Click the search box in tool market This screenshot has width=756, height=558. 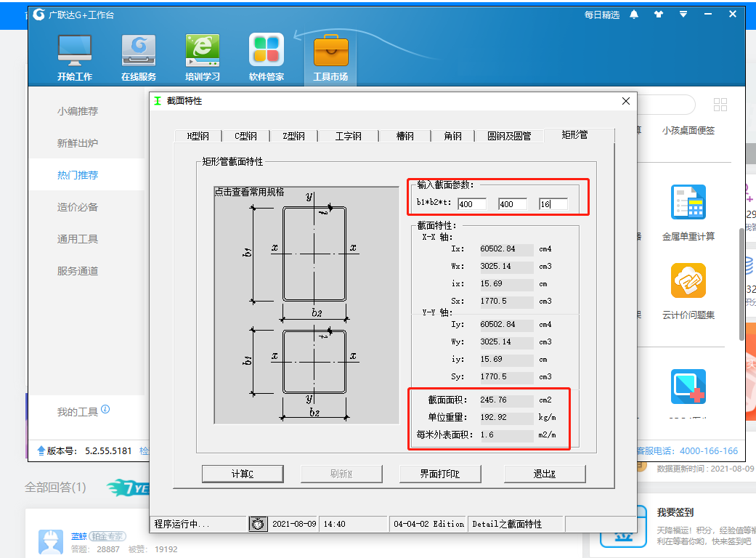(665, 105)
